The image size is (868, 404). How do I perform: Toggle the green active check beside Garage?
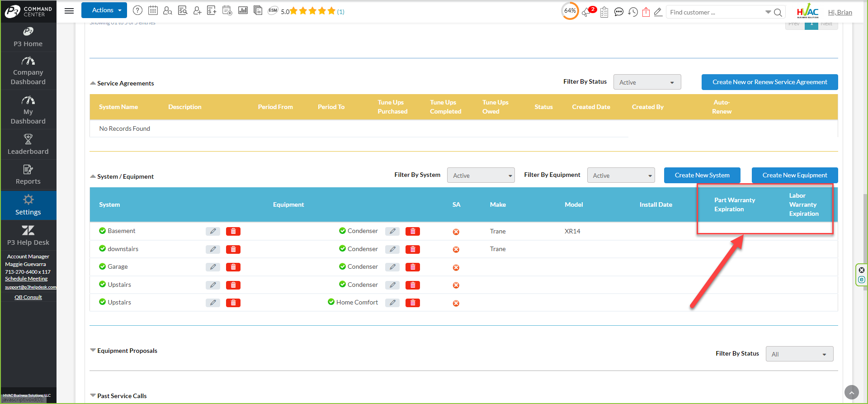[x=103, y=266]
